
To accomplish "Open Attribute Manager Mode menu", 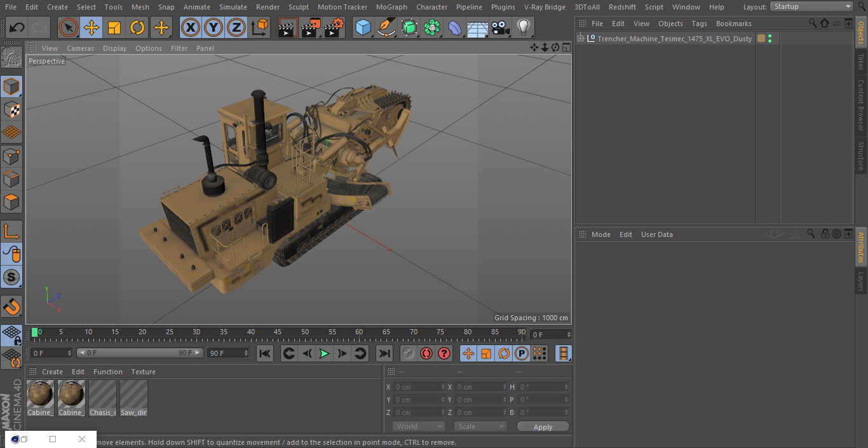I will point(601,234).
